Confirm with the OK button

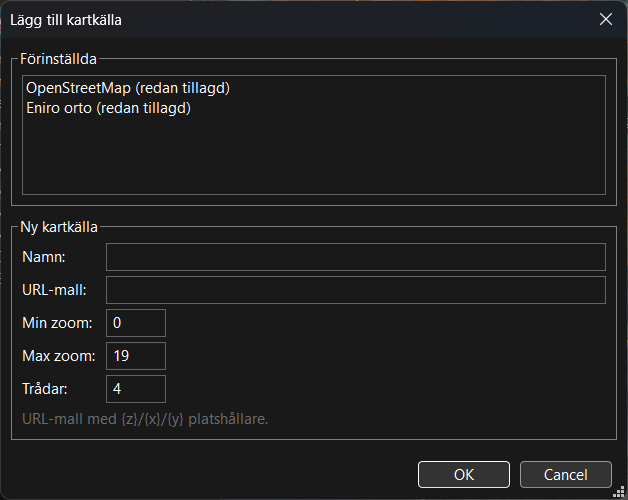click(464, 474)
